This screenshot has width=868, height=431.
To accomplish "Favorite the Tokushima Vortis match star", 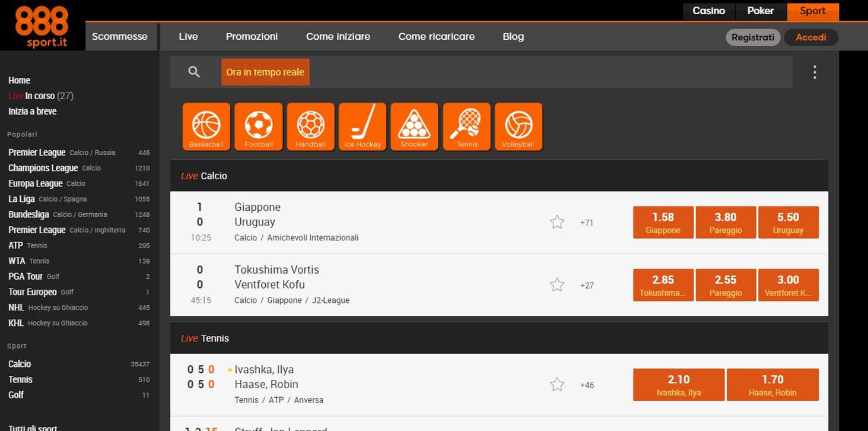I will click(557, 285).
